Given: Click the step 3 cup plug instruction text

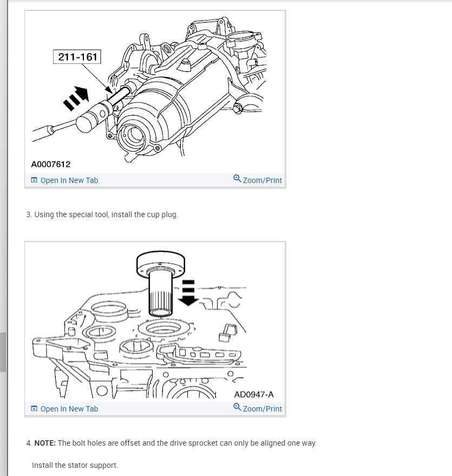Looking at the screenshot, I should 102,214.
